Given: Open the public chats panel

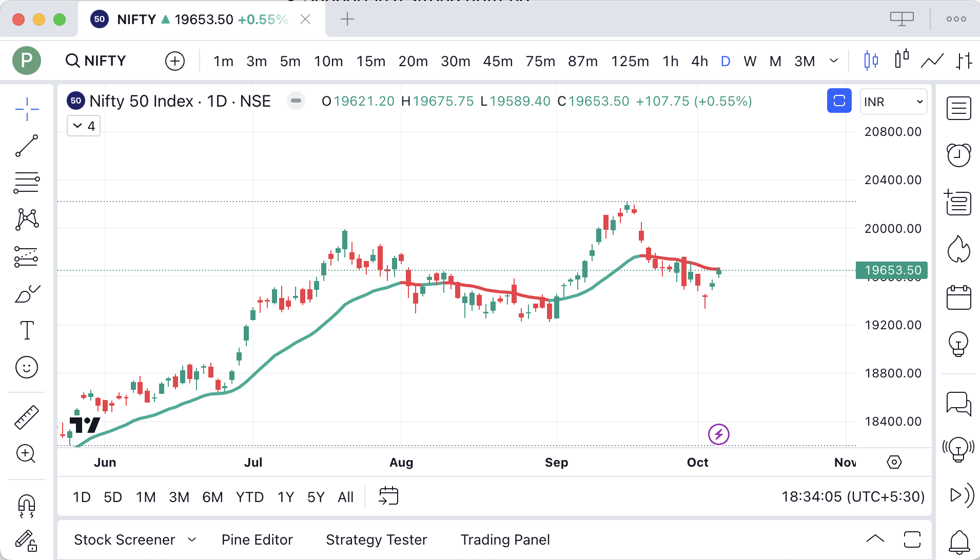Looking at the screenshot, I should 958,404.
